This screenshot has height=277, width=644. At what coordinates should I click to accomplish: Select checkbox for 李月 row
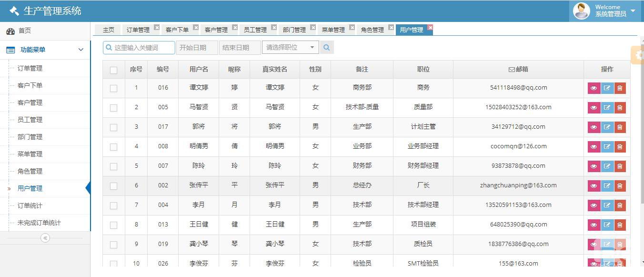pos(113,205)
